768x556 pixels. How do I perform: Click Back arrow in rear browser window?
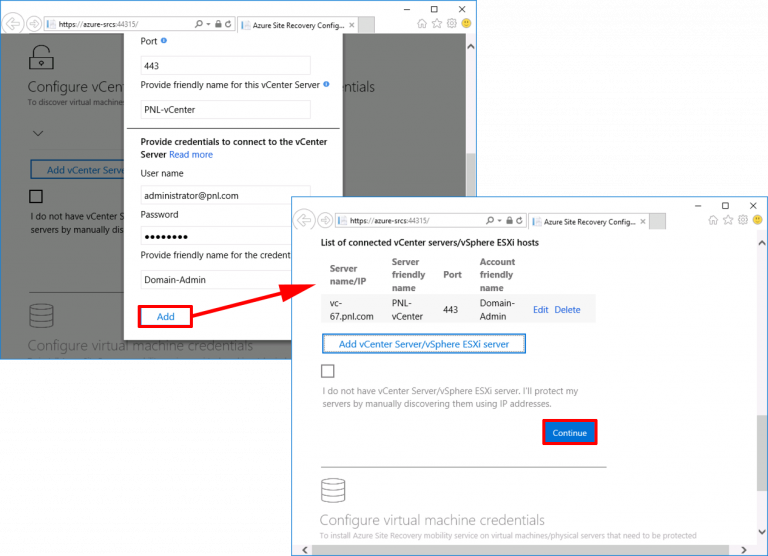(13, 24)
